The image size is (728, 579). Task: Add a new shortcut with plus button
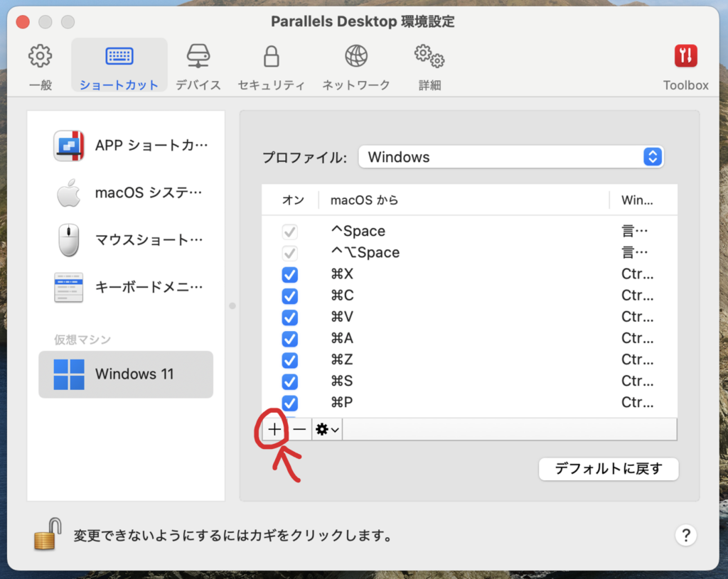pyautogui.click(x=274, y=429)
